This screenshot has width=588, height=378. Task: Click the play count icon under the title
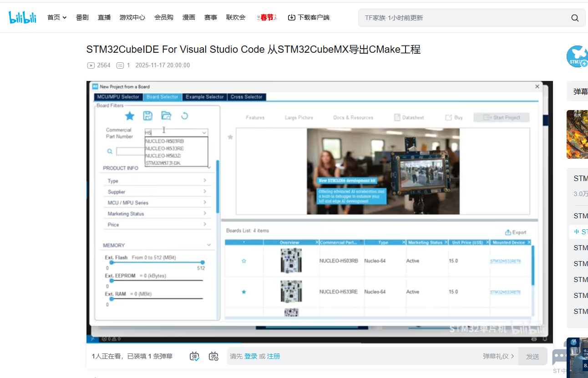(91, 66)
